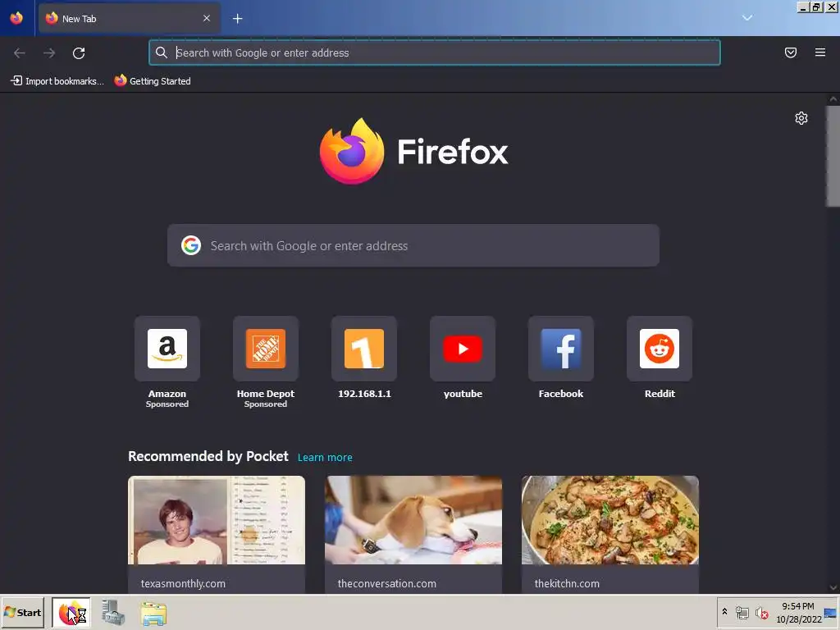Click Firefox taskbar button

[x=71, y=613]
